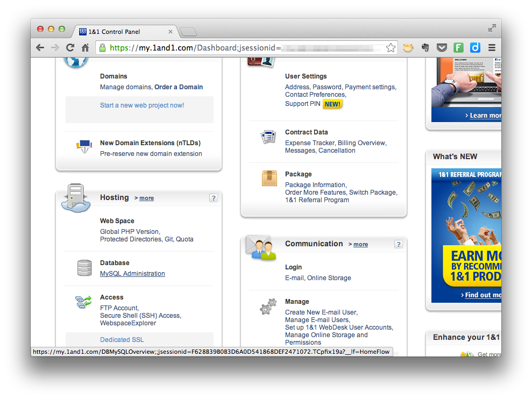Image resolution: width=532 pixels, height=399 pixels.
Task: Open Set up 1&1 WebDesk User Accounts
Action: tap(338, 327)
